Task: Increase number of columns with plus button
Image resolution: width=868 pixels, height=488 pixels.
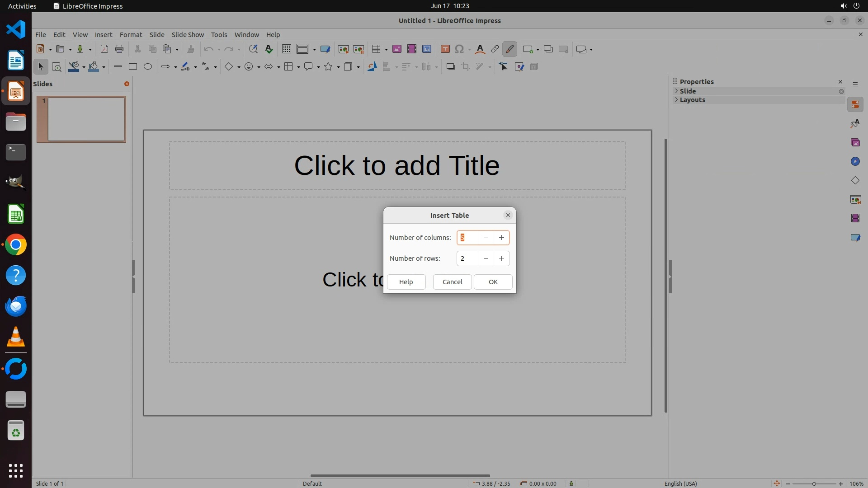Action: click(x=501, y=238)
